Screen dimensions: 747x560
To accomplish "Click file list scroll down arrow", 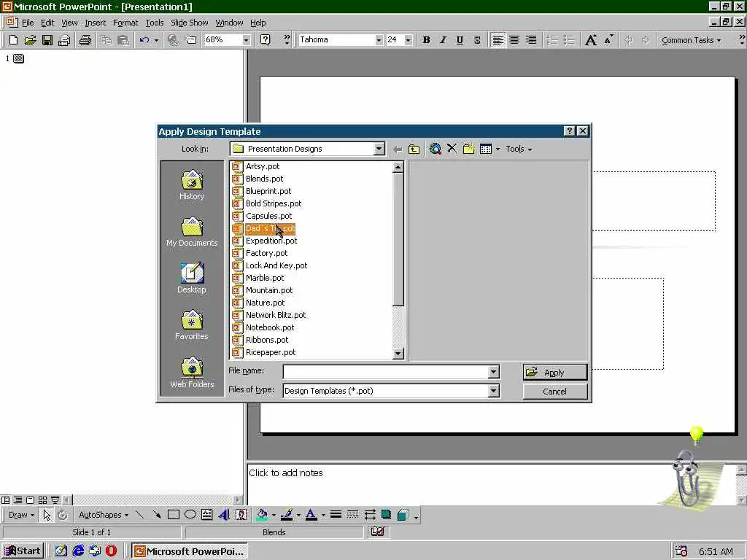I will click(398, 354).
